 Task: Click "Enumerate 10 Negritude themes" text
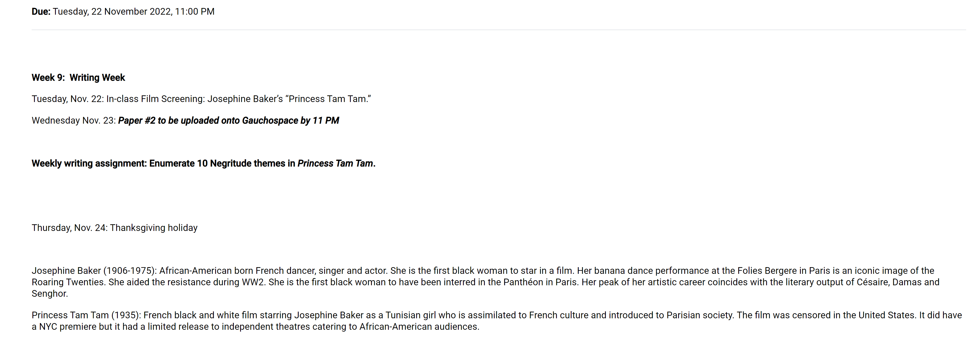pyautogui.click(x=217, y=163)
